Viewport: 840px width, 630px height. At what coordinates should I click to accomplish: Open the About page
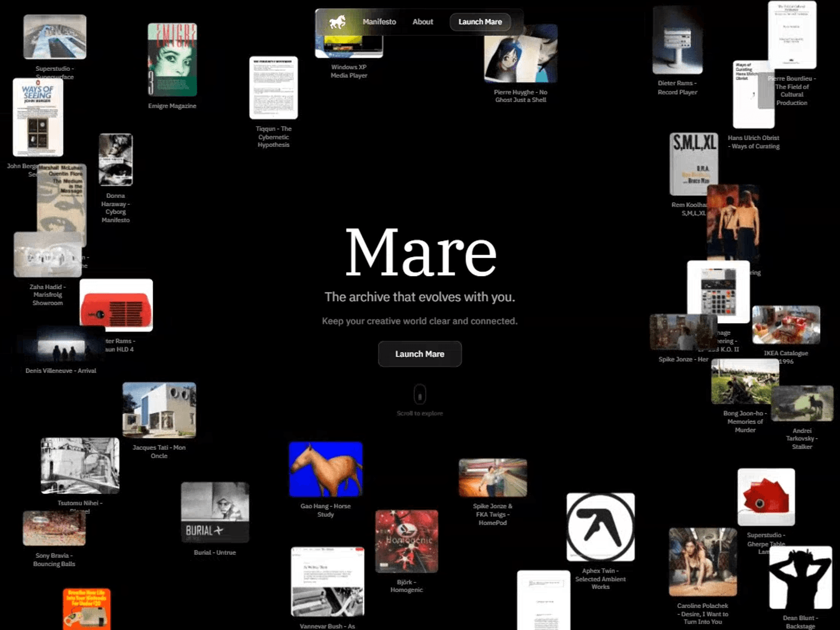click(423, 22)
